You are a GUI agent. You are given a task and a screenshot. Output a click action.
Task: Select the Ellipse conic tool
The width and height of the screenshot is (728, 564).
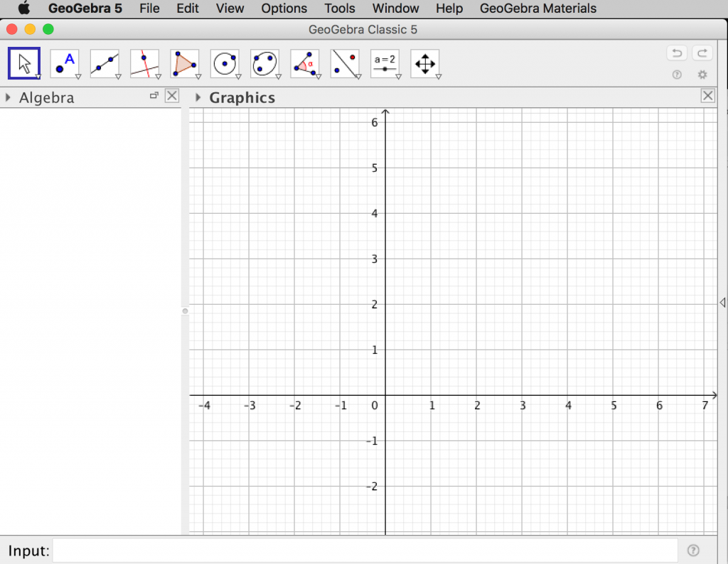[264, 63]
